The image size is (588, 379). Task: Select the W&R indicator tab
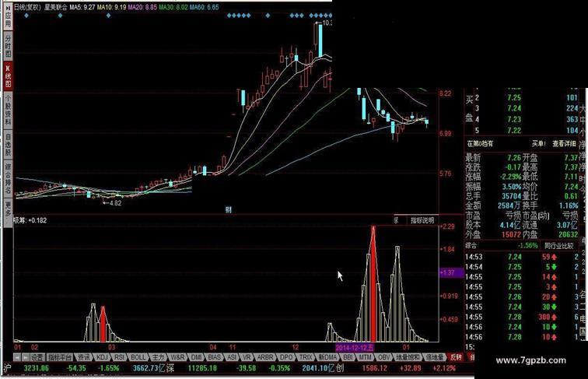(177, 357)
